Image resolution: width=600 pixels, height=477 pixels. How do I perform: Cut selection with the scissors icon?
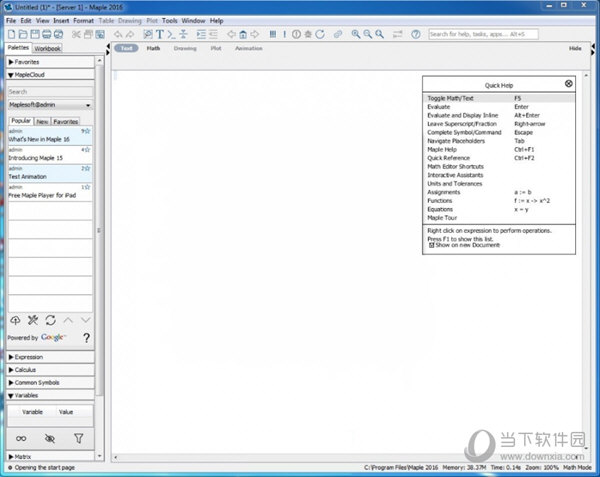click(x=76, y=34)
